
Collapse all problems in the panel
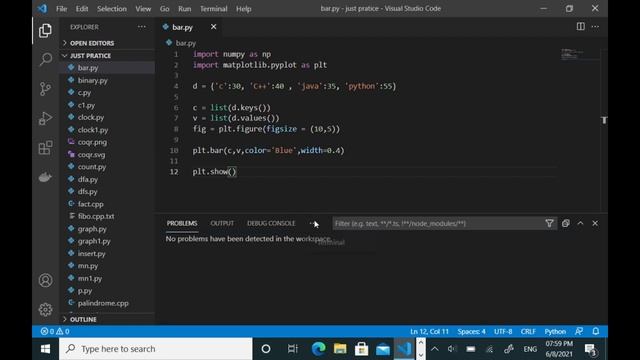coord(565,223)
